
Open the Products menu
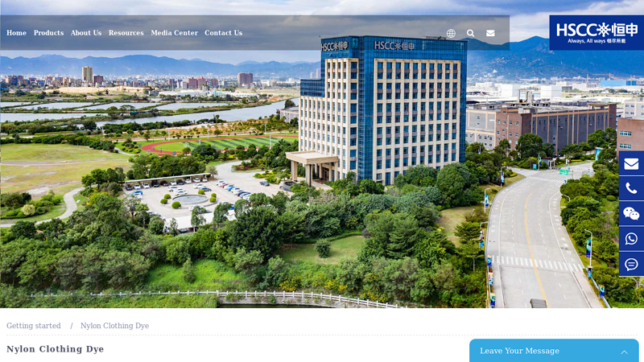48,33
